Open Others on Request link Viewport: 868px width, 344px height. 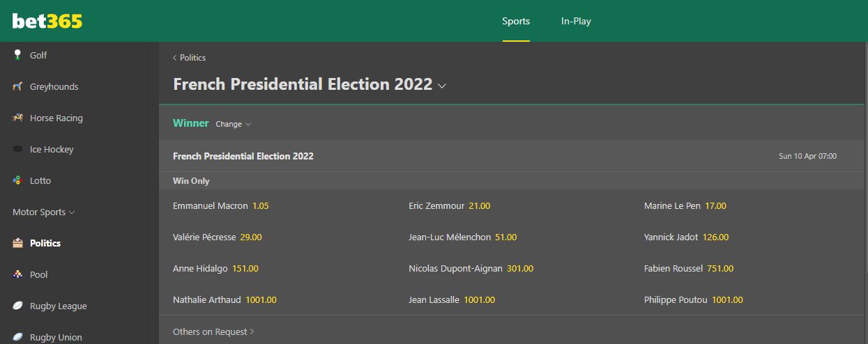(213, 331)
